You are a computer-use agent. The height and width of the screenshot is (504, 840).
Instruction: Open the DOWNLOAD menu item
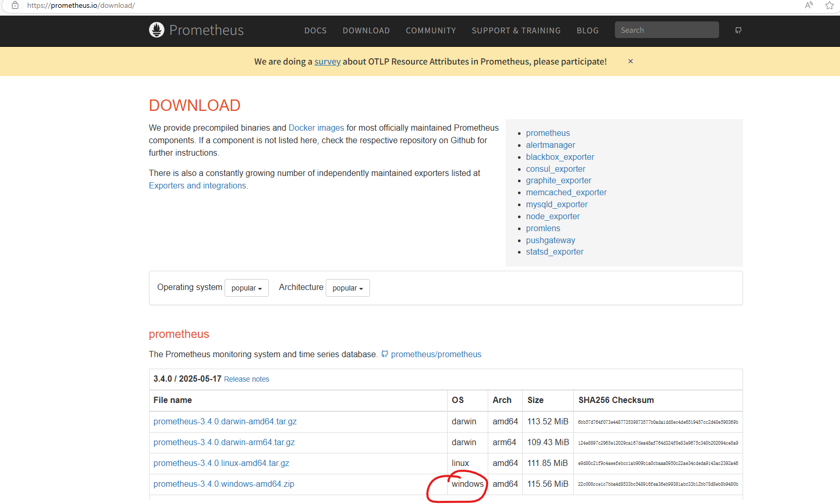pos(366,31)
